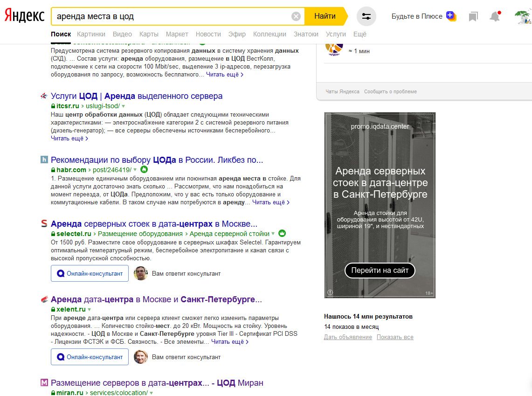Image resolution: width=532 pixels, height=396 pixels.
Task: Click the ad info icon on the banner
Action: 330,292
